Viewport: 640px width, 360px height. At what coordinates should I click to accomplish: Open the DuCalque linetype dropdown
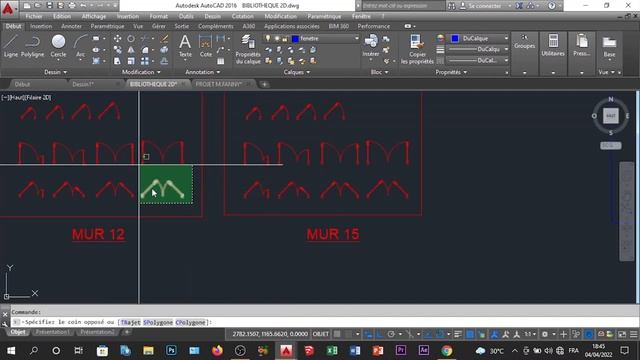506,60
